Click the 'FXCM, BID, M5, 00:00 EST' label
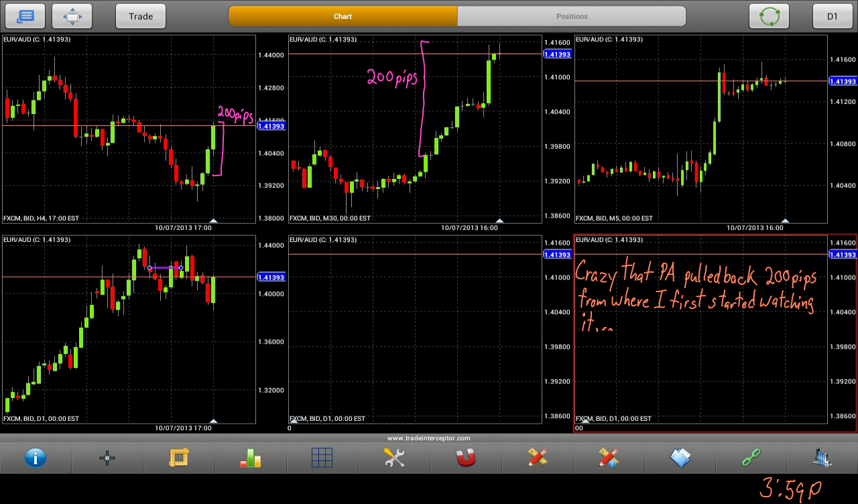 (614, 218)
